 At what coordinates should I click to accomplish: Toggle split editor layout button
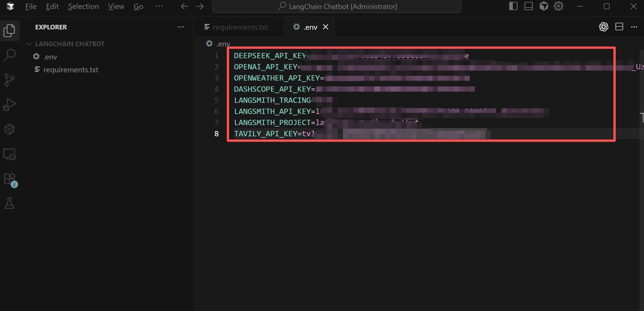point(619,27)
